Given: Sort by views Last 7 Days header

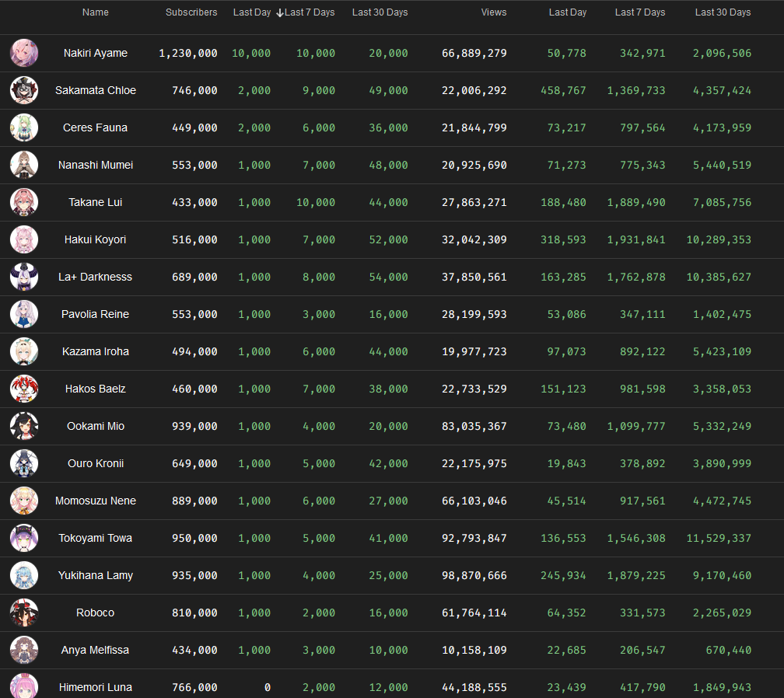Looking at the screenshot, I should tap(640, 12).
